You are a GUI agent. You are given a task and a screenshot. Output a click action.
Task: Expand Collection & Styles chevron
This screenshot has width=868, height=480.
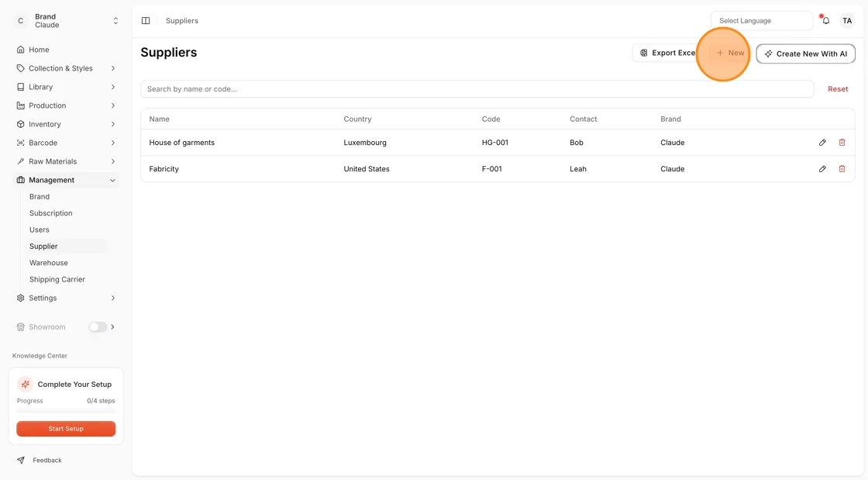click(x=113, y=69)
